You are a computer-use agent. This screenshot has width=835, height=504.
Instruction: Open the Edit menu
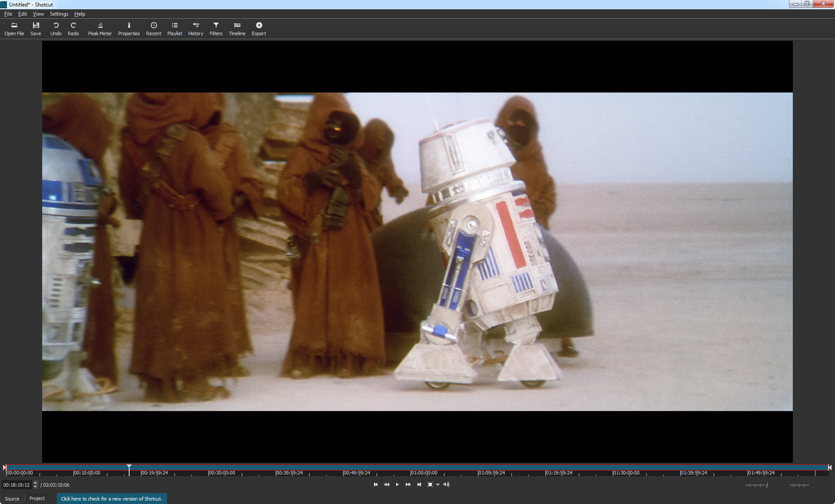click(x=23, y=14)
